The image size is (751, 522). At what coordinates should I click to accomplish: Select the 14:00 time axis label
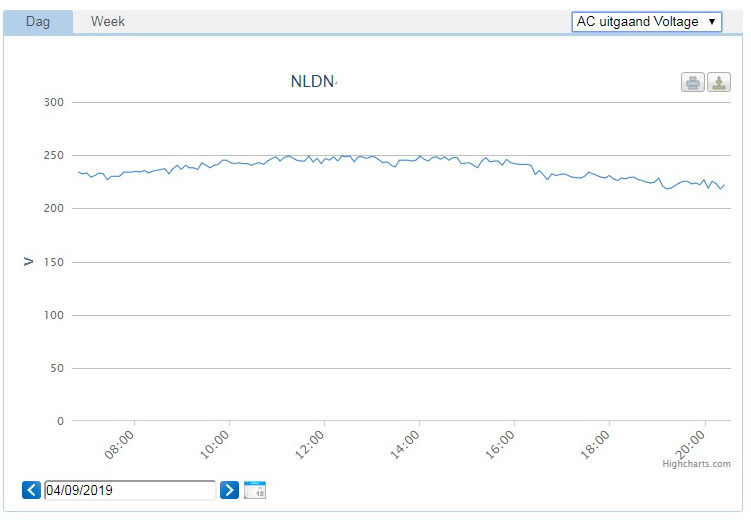pyautogui.click(x=407, y=443)
